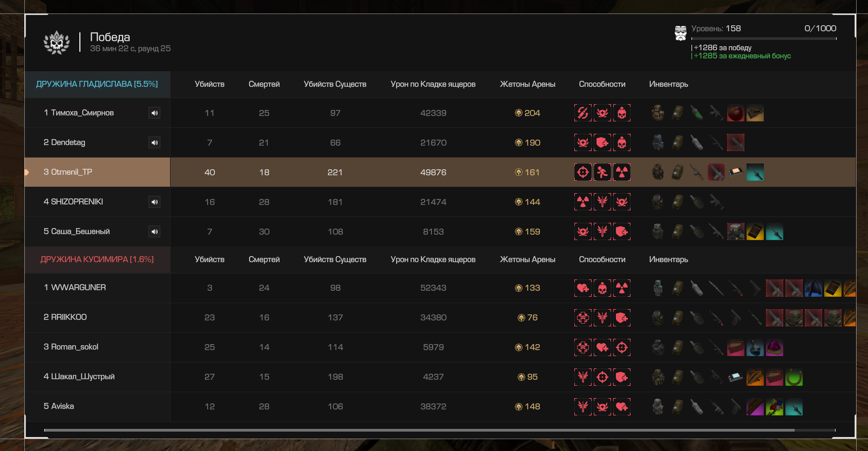
Task: Select team header ДРУЖИНА ГЛАДИСЛАВА [5.5%]
Action: pos(97,84)
